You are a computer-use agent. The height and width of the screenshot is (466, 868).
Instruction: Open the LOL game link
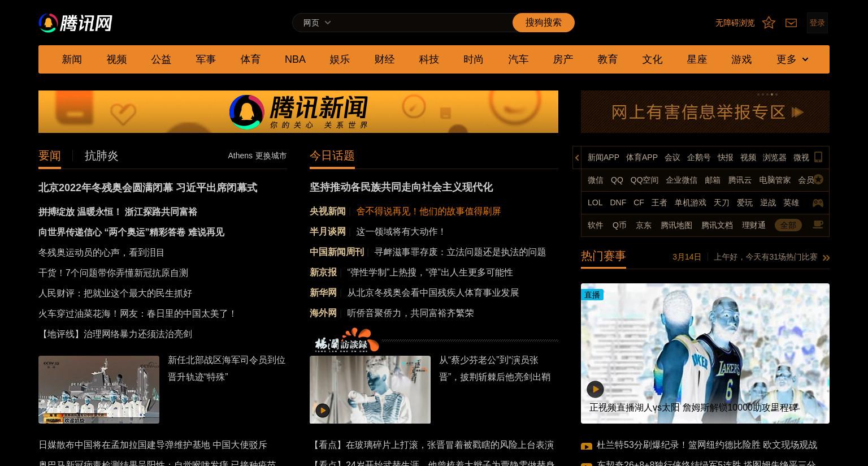pyautogui.click(x=595, y=202)
